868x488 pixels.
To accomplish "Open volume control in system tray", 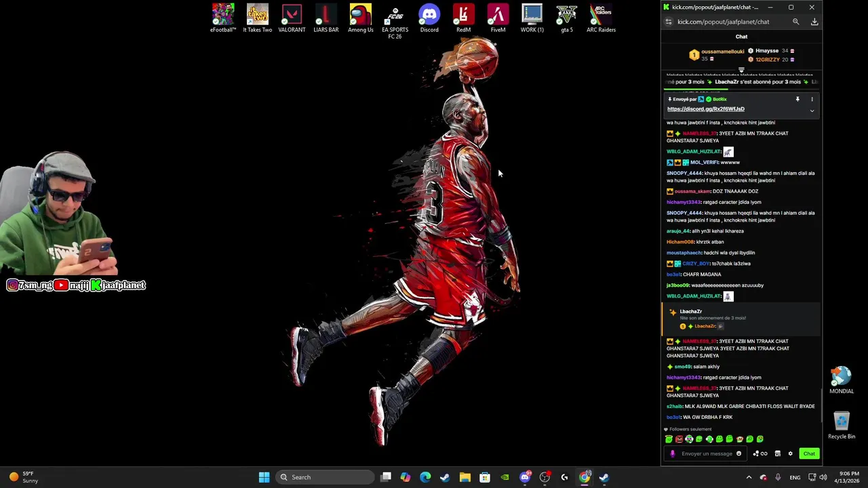I will coord(823,477).
